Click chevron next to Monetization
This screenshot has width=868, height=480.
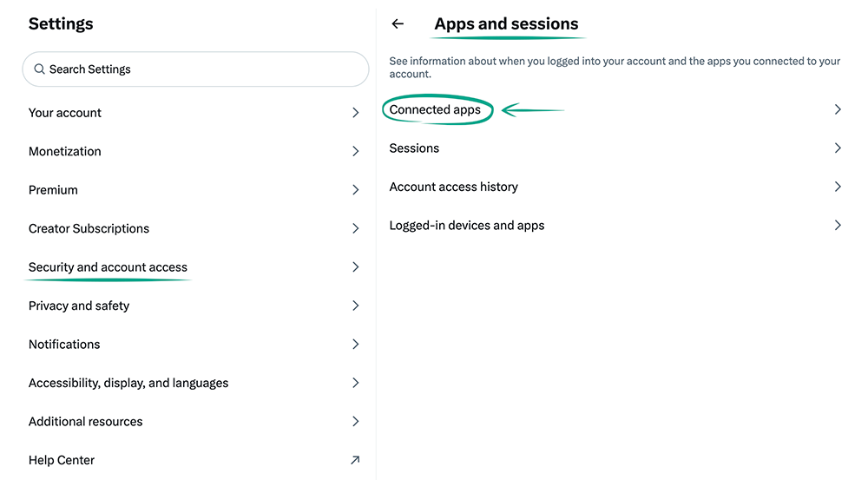355,151
